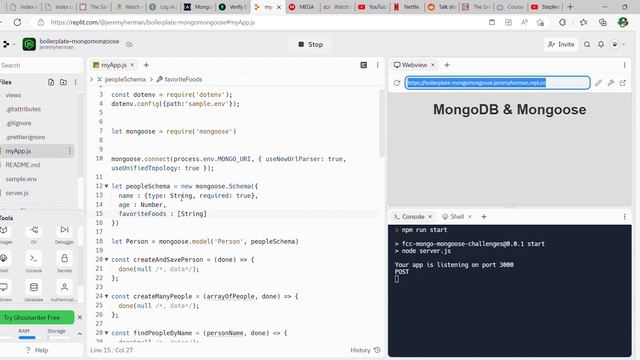Create a new file in Files panel
The width and height of the screenshot is (640, 360).
(51, 82)
